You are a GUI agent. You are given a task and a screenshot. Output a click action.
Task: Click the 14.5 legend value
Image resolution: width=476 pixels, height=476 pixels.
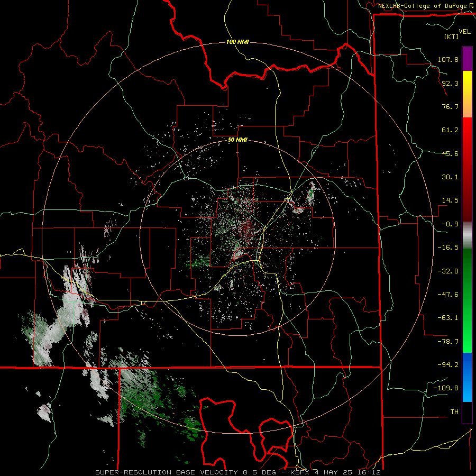pyautogui.click(x=450, y=200)
